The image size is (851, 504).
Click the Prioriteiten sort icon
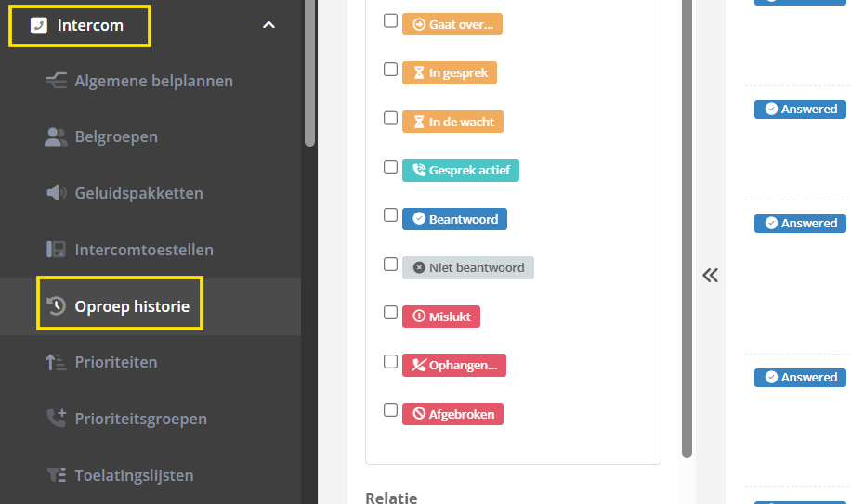click(56, 363)
